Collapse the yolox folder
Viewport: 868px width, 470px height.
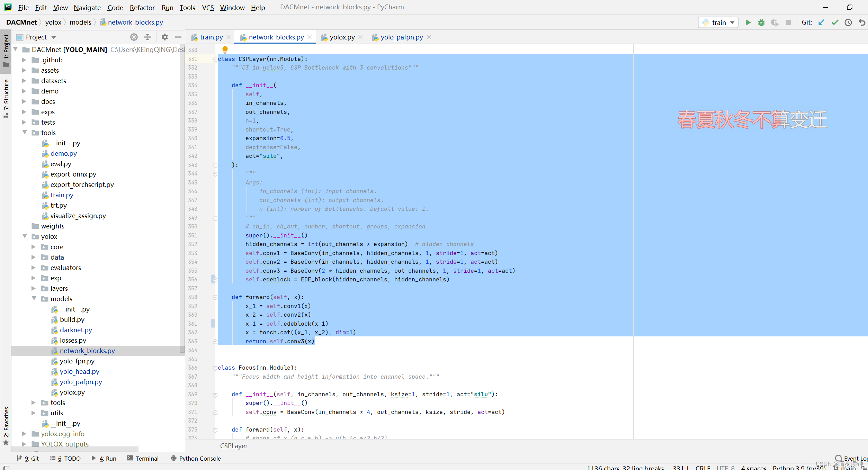pyautogui.click(x=25, y=236)
